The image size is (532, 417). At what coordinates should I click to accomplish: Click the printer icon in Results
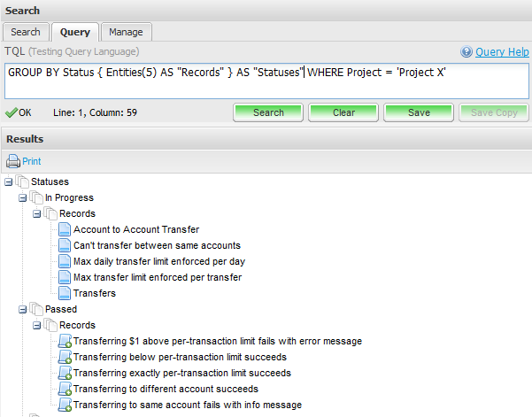click(13, 161)
